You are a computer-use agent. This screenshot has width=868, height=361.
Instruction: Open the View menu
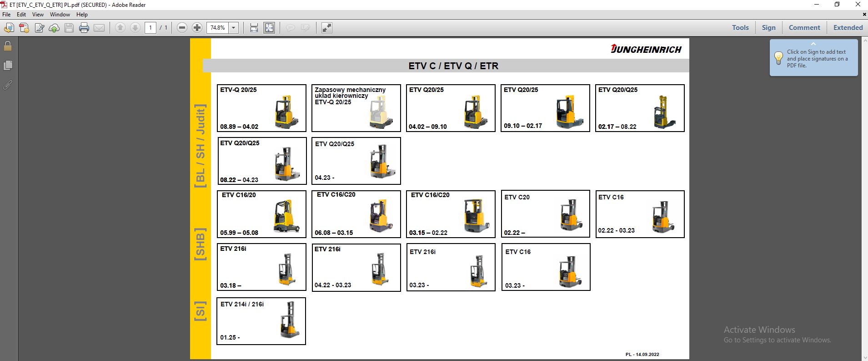38,15
